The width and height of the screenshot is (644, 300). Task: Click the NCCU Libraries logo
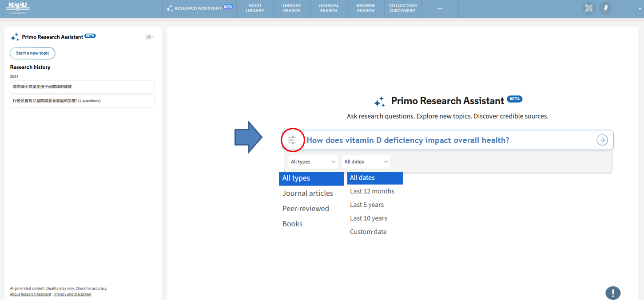tap(18, 8)
